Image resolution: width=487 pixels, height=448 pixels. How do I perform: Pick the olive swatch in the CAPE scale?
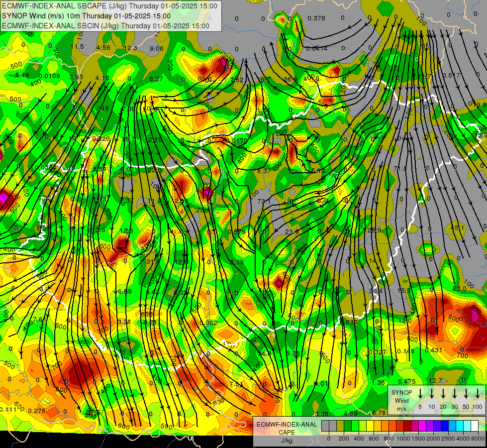tap(340, 426)
